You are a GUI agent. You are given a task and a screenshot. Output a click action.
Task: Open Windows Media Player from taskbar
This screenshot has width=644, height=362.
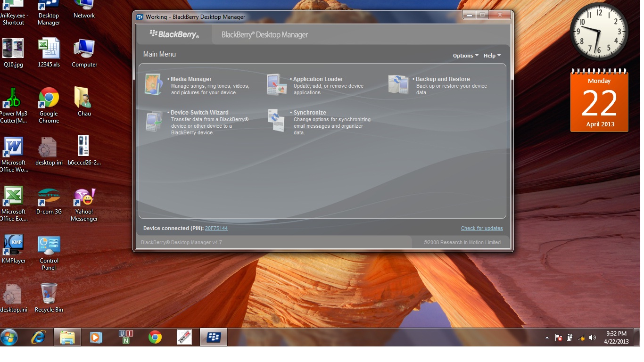pyautogui.click(x=96, y=337)
